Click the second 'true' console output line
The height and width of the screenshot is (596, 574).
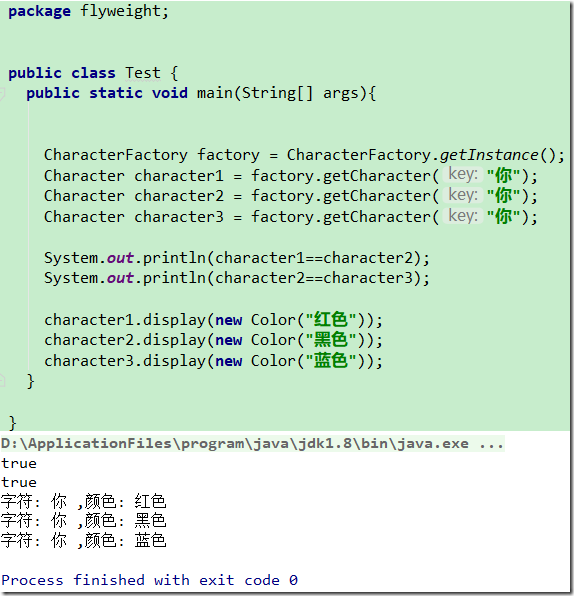coord(19,483)
